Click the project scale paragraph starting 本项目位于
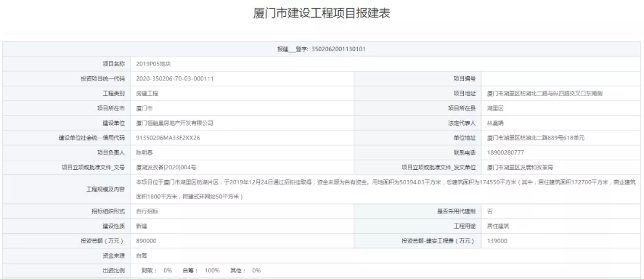Viewport: 644px width, 279px height. pyautogui.click(x=386, y=189)
